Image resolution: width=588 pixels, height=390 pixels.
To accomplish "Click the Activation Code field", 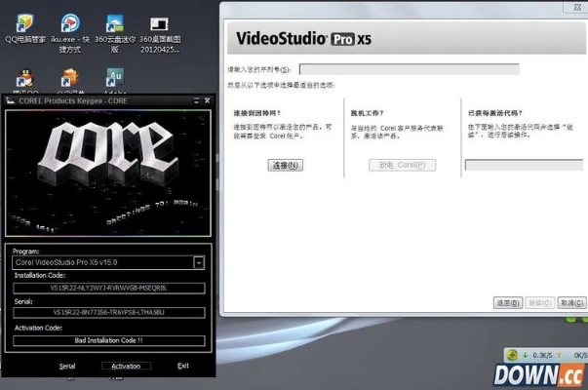I will (109, 340).
